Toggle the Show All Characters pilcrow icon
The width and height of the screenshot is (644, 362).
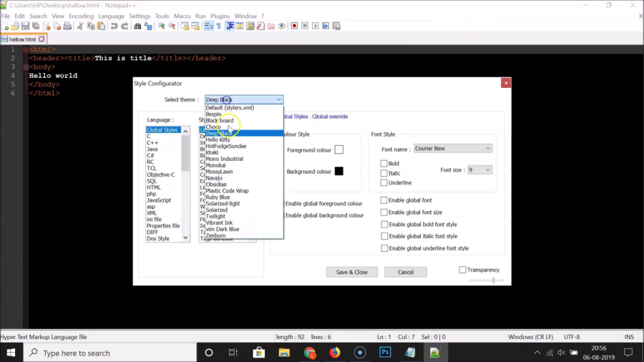pyautogui.click(x=218, y=26)
